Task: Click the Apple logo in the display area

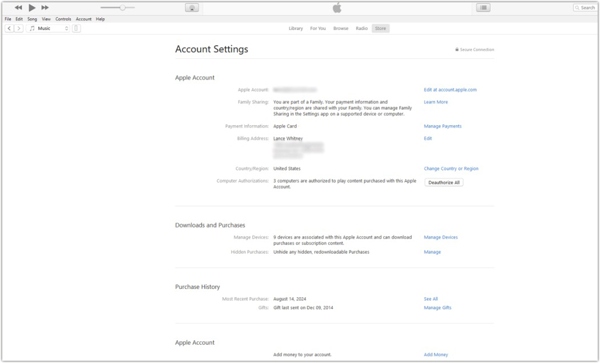Action: click(x=337, y=8)
